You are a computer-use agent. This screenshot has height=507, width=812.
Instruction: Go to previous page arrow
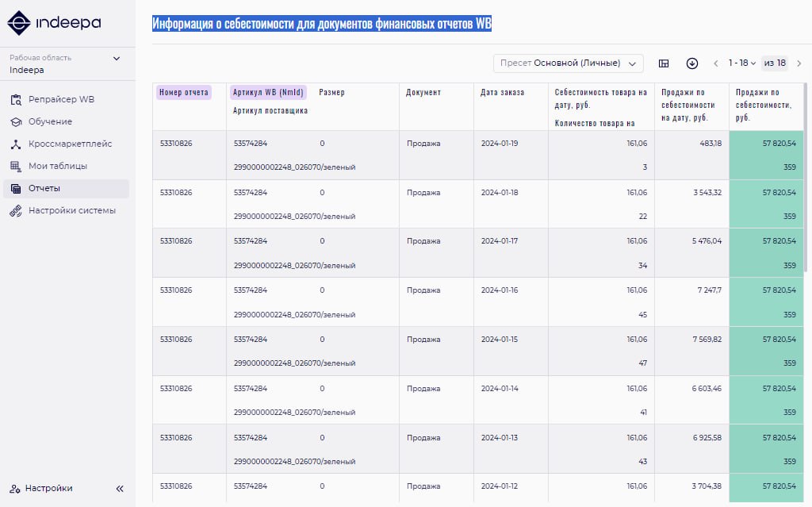pos(716,63)
